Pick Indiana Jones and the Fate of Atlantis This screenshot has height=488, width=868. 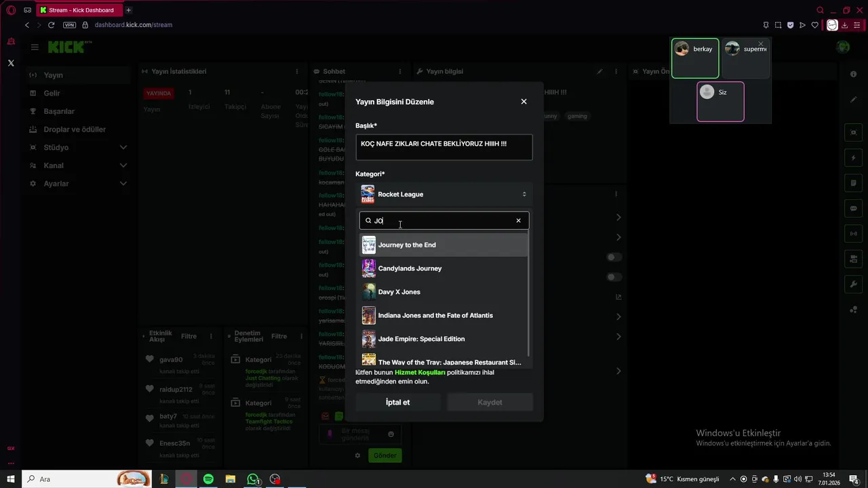pos(443,315)
